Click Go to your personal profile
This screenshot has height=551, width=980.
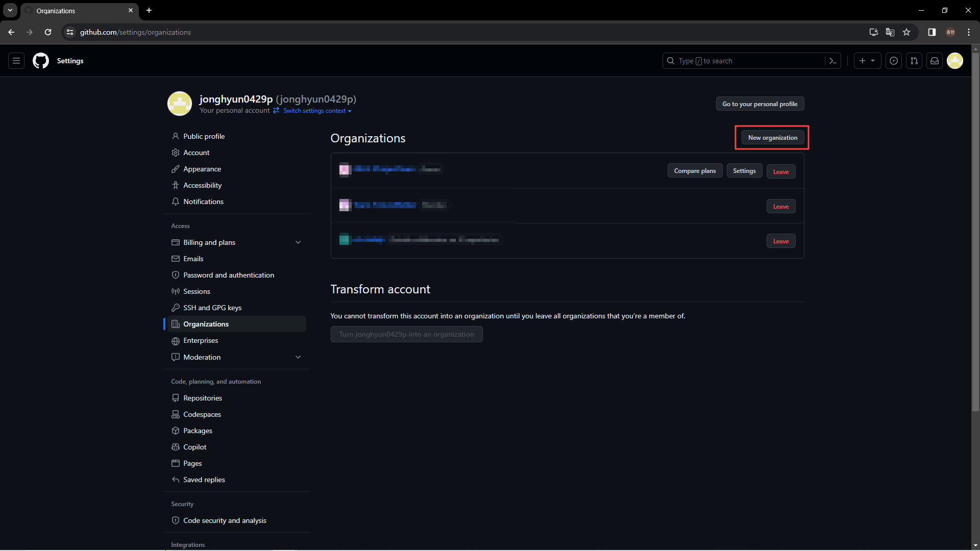click(759, 104)
